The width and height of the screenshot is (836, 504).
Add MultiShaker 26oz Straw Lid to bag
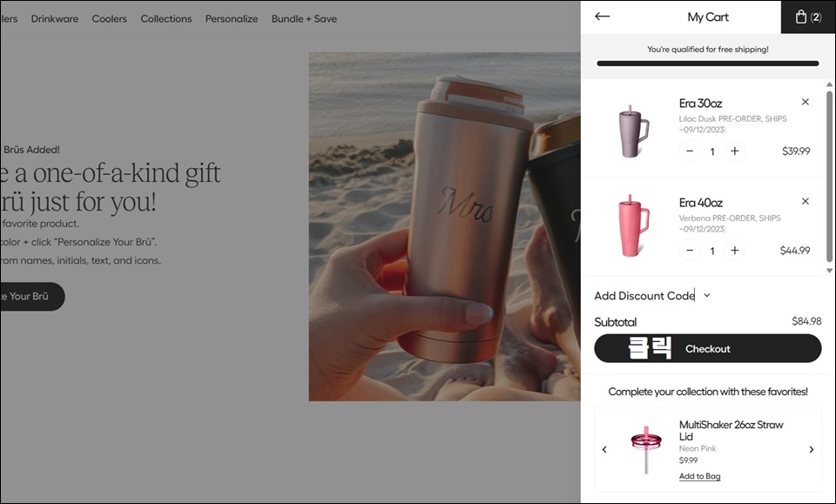point(699,476)
